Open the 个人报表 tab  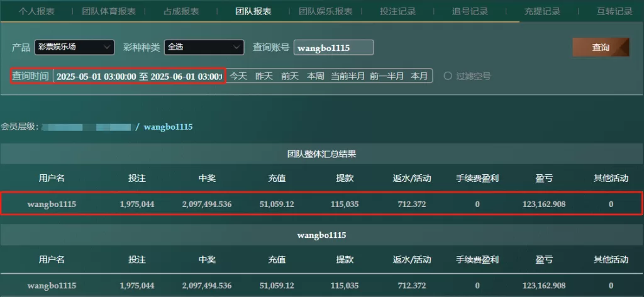pyautogui.click(x=36, y=11)
